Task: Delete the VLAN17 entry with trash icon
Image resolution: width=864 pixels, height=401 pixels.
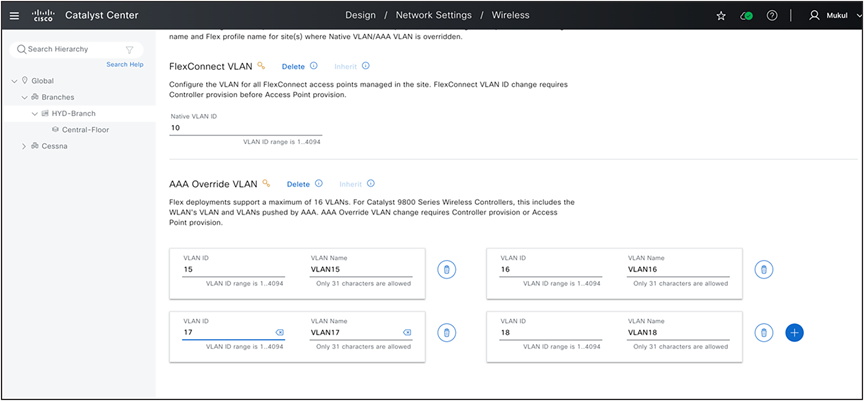Action: tap(447, 333)
